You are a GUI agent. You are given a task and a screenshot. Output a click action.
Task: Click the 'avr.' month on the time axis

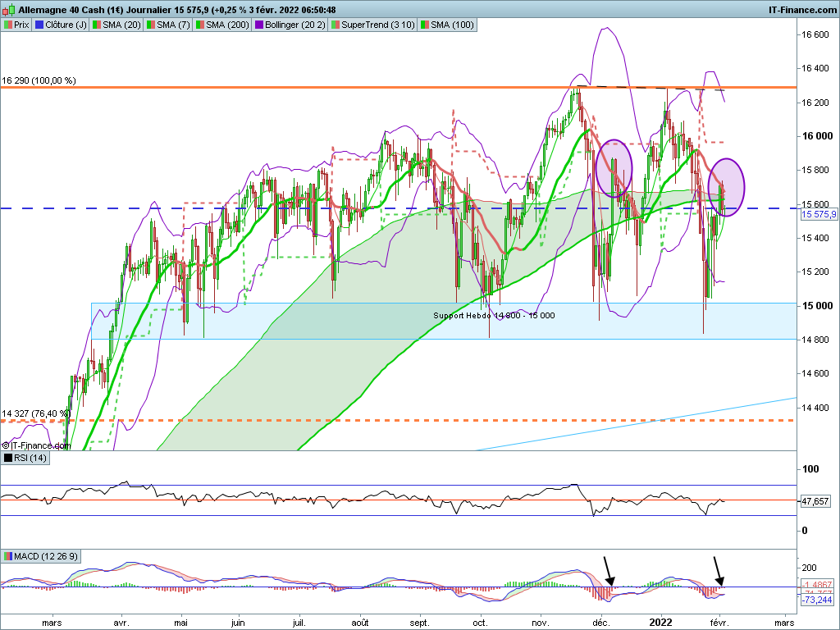pos(121,623)
